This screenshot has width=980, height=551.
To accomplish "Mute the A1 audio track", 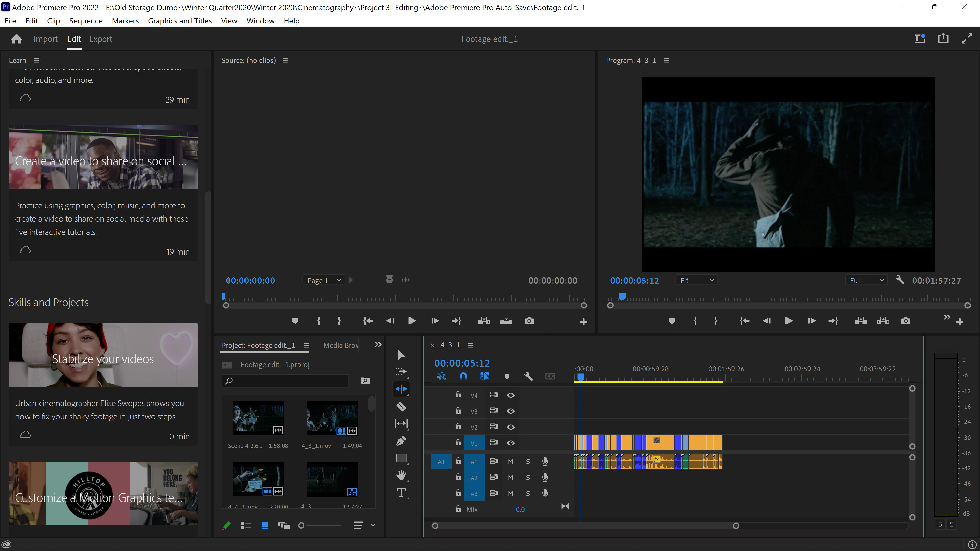I will coord(510,462).
